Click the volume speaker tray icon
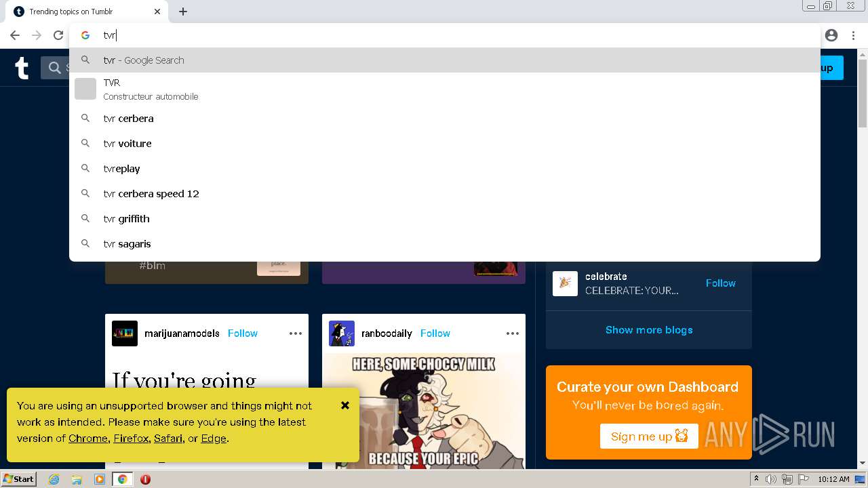 [x=771, y=479]
